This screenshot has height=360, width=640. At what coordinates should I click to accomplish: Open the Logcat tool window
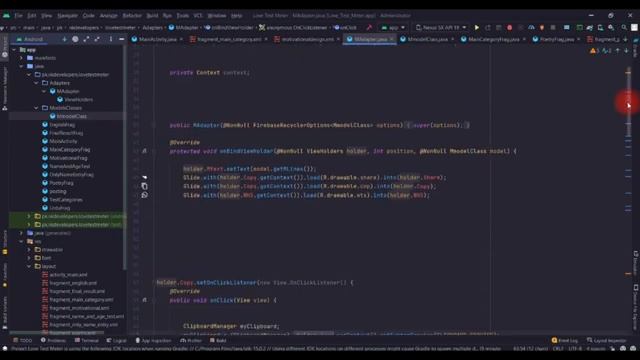click(117, 340)
